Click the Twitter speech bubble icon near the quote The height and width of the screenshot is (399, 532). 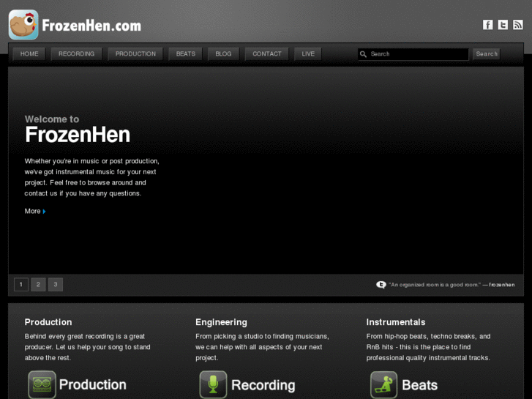(381, 285)
